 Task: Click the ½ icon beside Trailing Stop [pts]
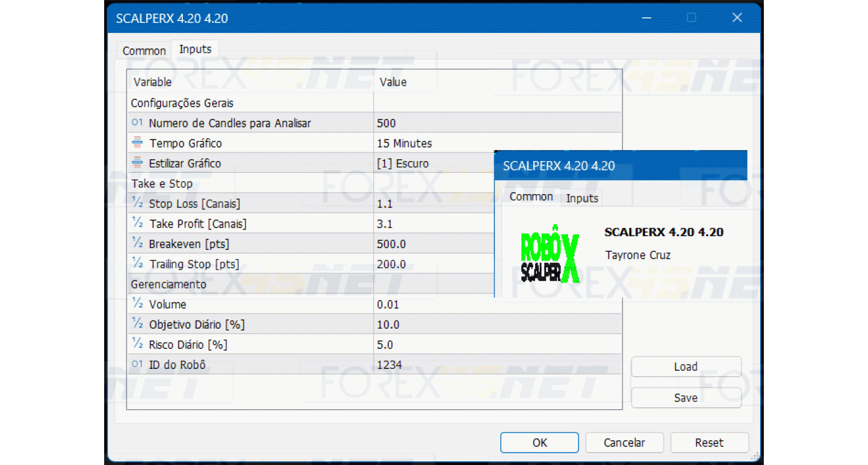click(136, 263)
